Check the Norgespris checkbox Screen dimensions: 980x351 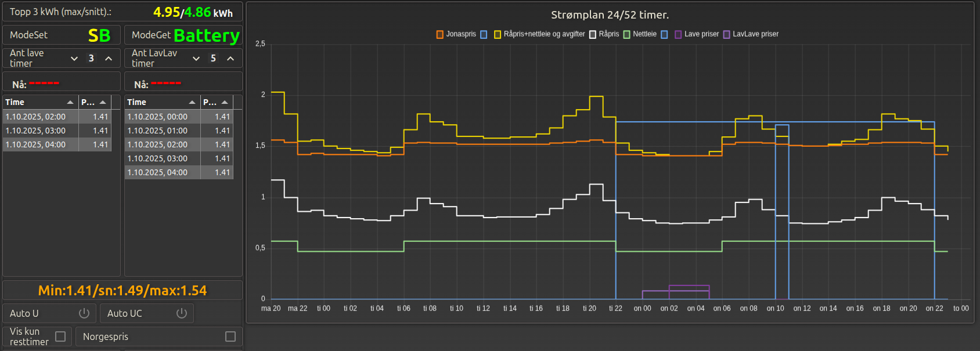pyautogui.click(x=230, y=336)
